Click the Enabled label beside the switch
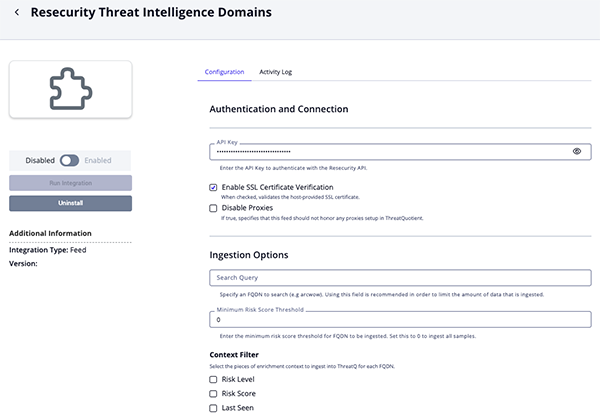The height and width of the screenshot is (416, 600). click(x=98, y=160)
